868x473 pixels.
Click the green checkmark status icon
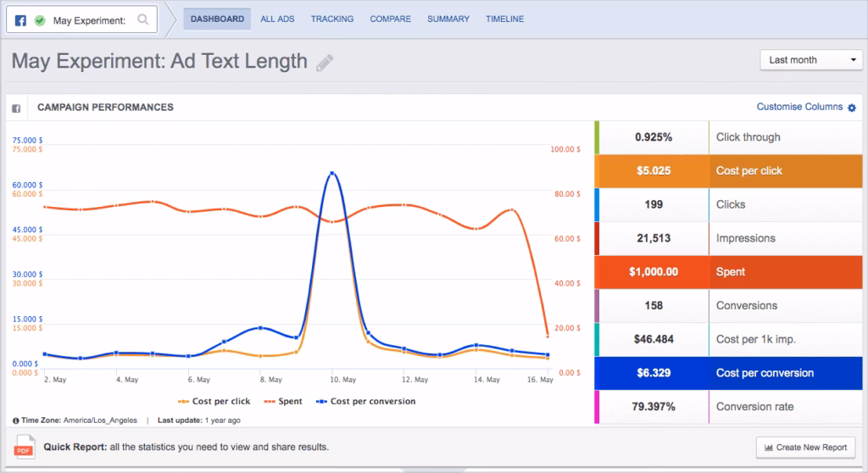[x=39, y=19]
